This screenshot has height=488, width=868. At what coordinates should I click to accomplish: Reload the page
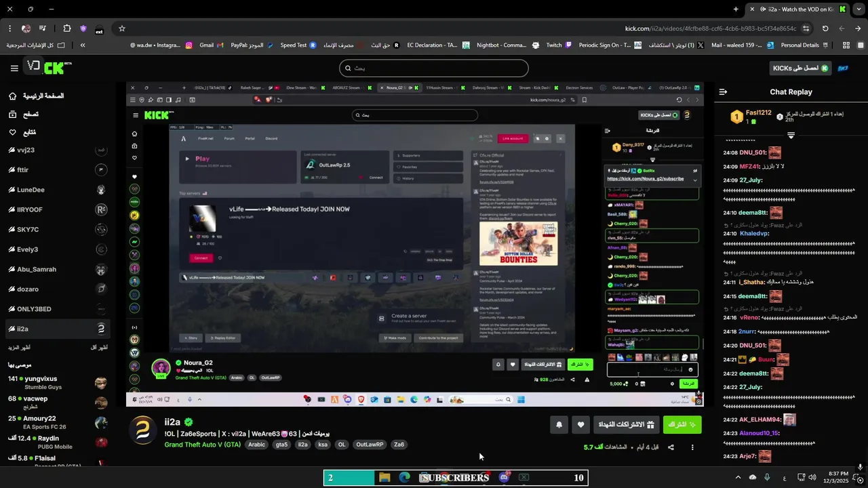pyautogui.click(x=825, y=28)
